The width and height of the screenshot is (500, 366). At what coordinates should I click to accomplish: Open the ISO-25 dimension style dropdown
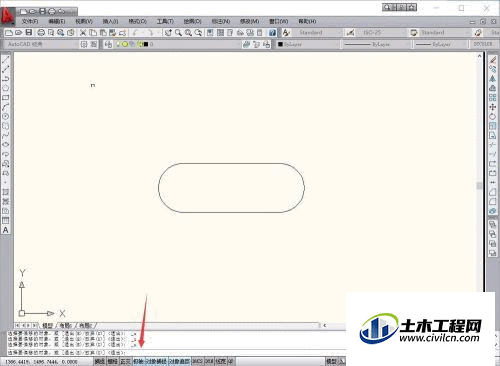(x=381, y=32)
